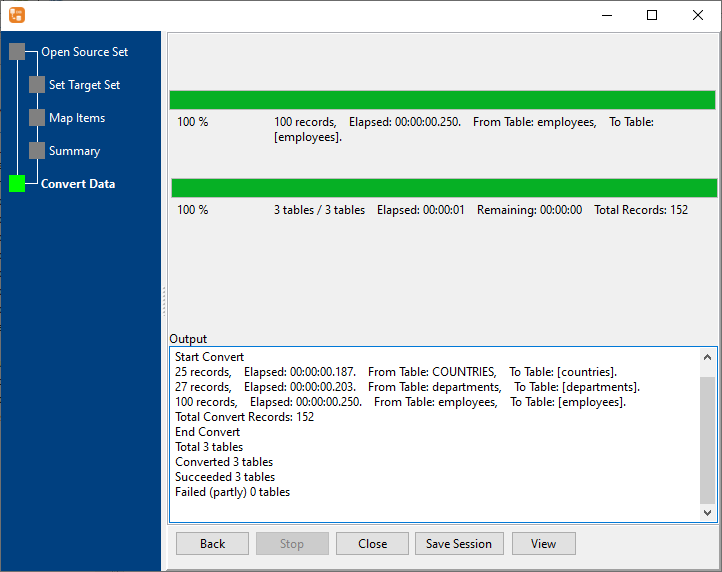Screen dimensions: 722x572
Task: Click the gray Set Target Set step icon
Action: (x=37, y=85)
